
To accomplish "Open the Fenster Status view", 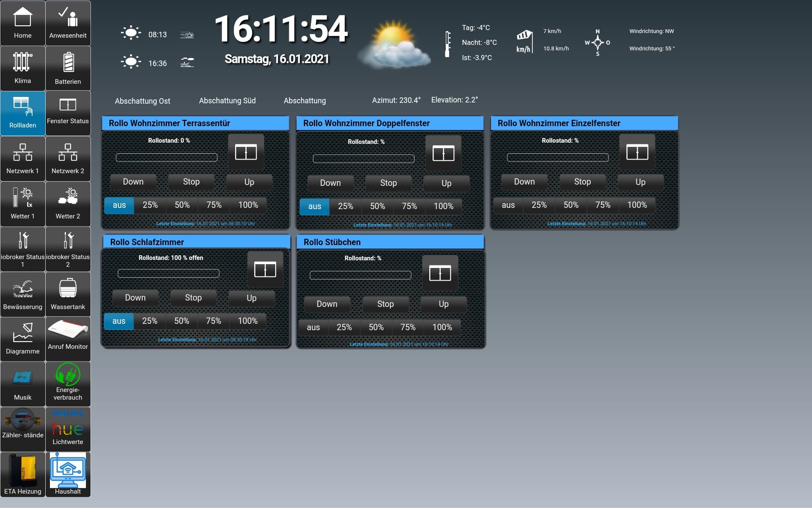I will click(x=68, y=113).
